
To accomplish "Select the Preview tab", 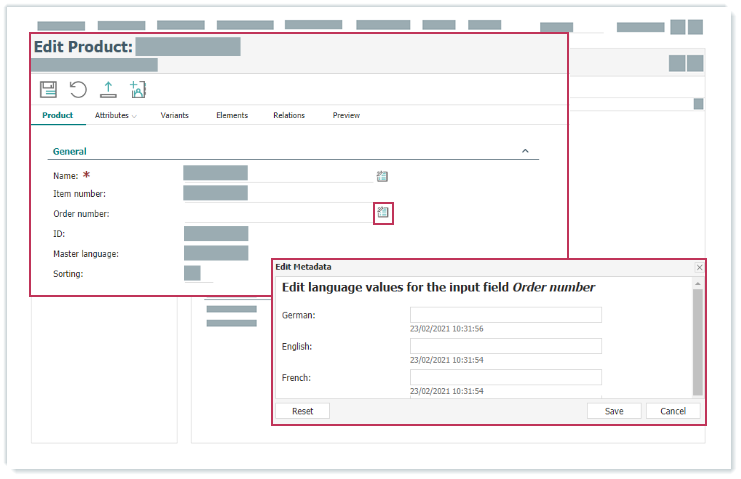I will [x=346, y=116].
